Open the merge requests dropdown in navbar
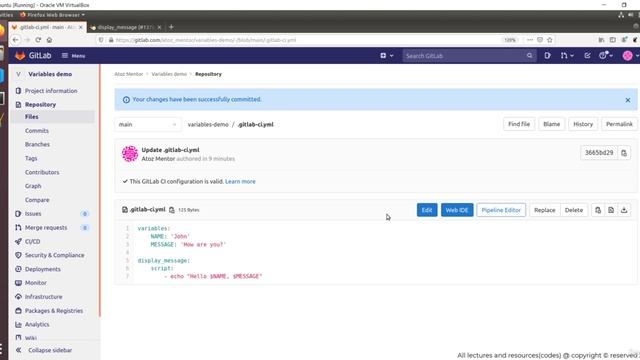The width and height of the screenshot is (640, 360). click(x=567, y=56)
